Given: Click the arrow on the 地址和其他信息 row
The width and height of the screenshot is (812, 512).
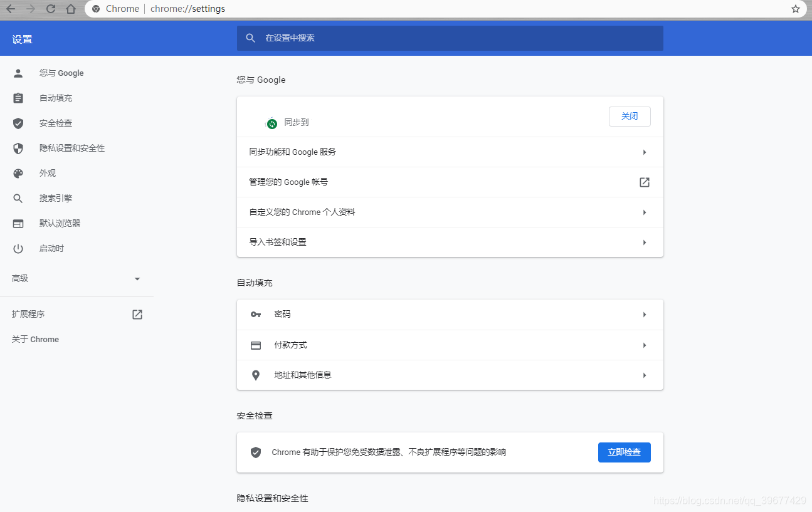Looking at the screenshot, I should tap(645, 375).
